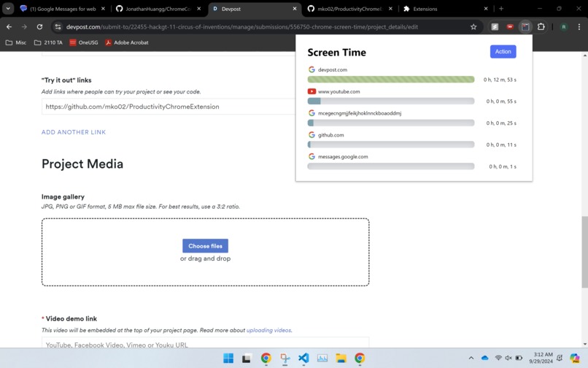Image resolution: width=588 pixels, height=368 pixels.
Task: Select the Devpost tab
Action: click(255, 9)
